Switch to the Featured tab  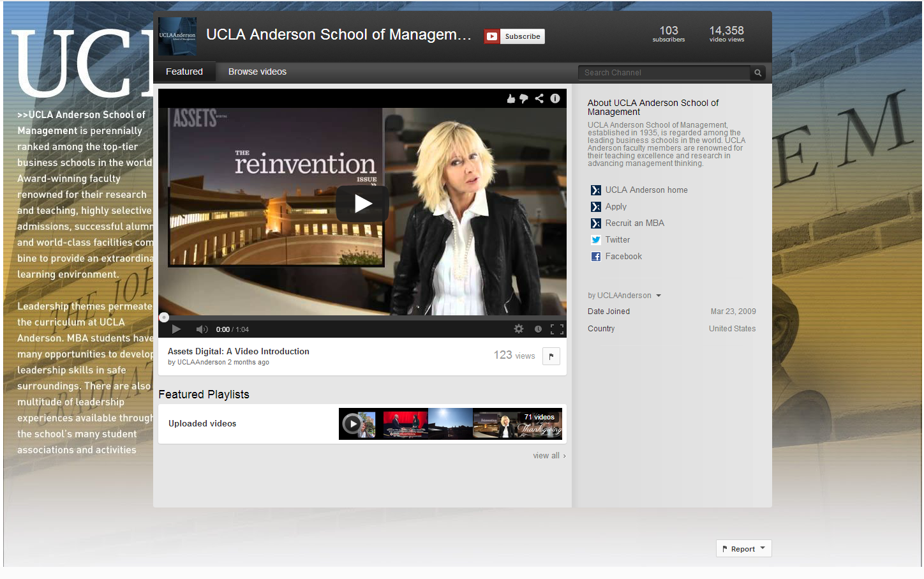coord(184,72)
